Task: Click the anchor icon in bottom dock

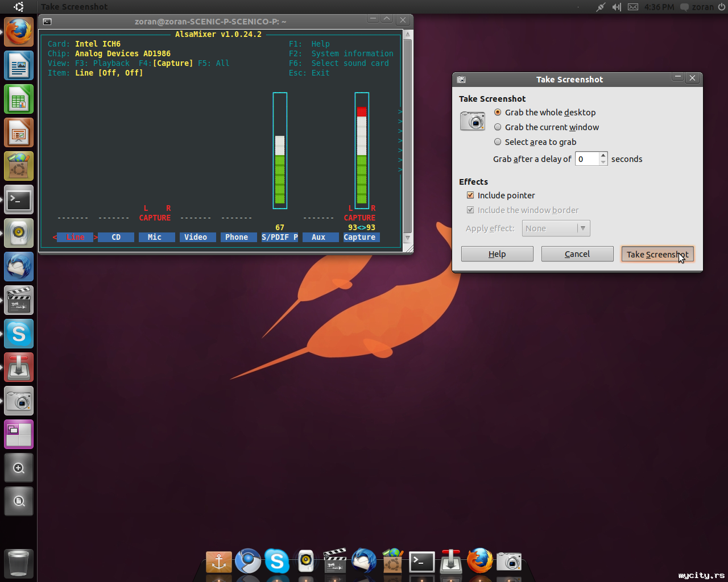Action: click(219, 562)
